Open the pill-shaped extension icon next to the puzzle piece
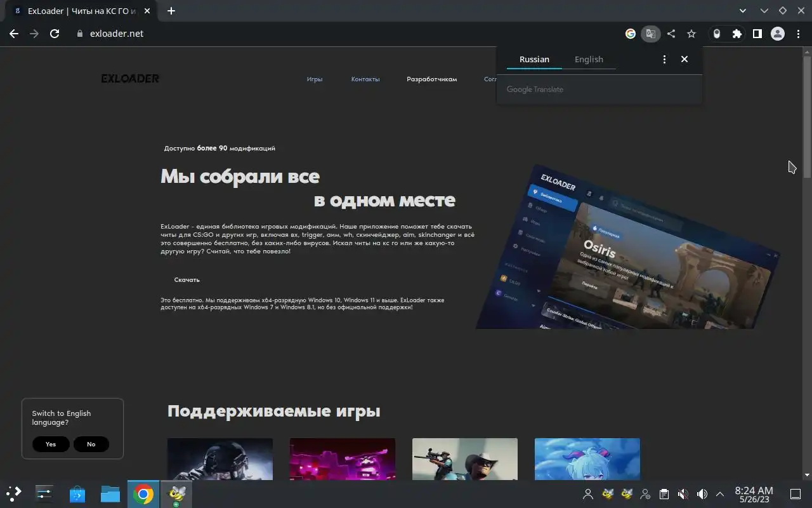Viewport: 812px width, 508px height. (717, 34)
